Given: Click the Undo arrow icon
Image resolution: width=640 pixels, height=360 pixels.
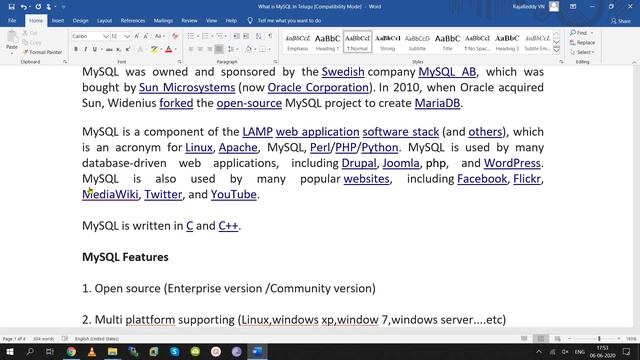Looking at the screenshot, I should [24, 7].
